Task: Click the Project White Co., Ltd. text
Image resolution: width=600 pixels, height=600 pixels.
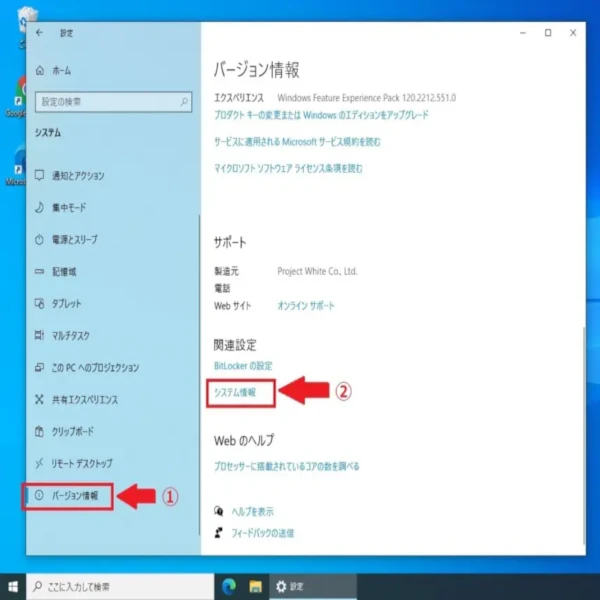Action: (317, 271)
